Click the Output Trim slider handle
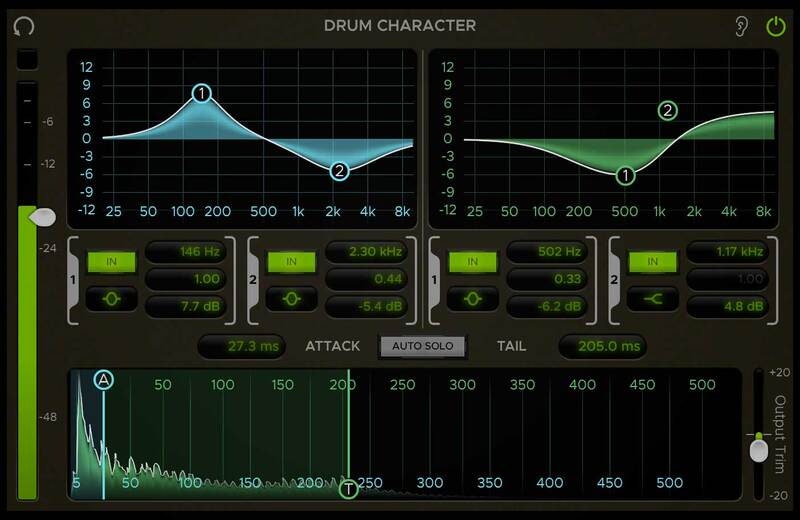 point(759,449)
